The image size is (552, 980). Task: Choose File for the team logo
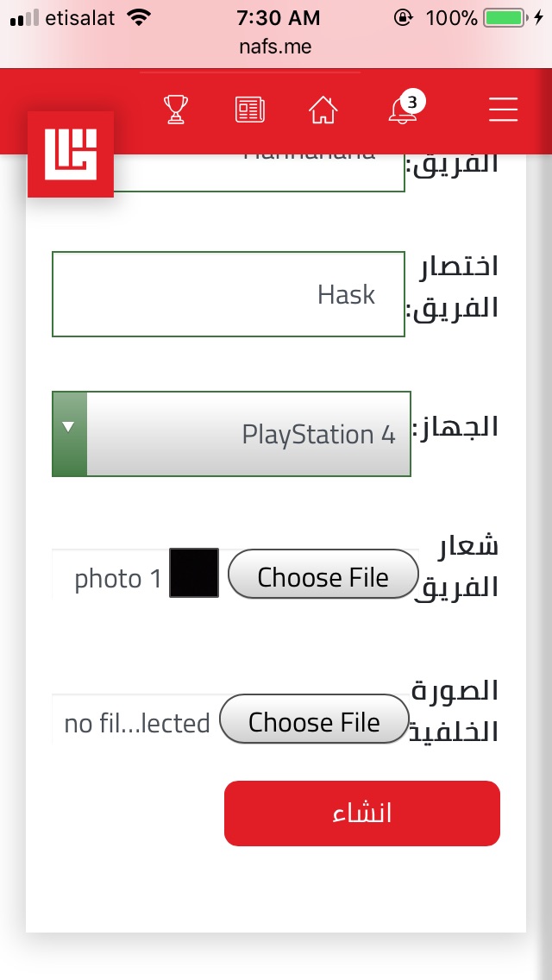tap(323, 575)
